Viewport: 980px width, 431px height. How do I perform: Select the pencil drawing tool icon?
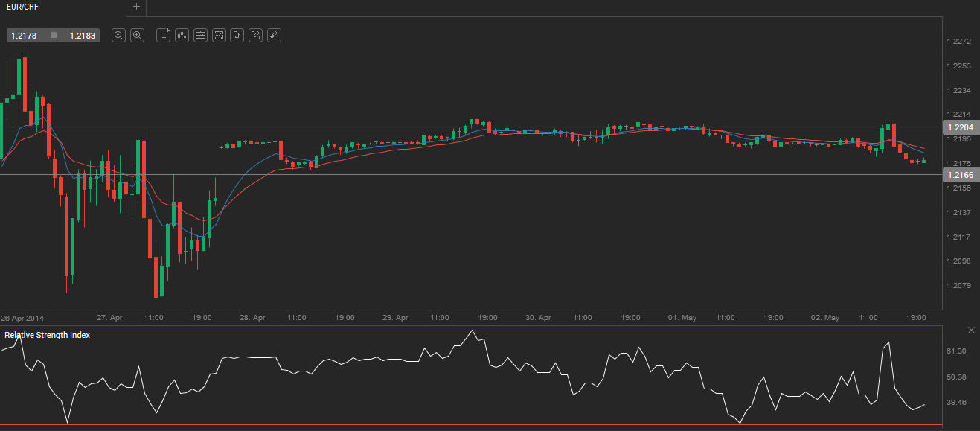pyautogui.click(x=255, y=35)
